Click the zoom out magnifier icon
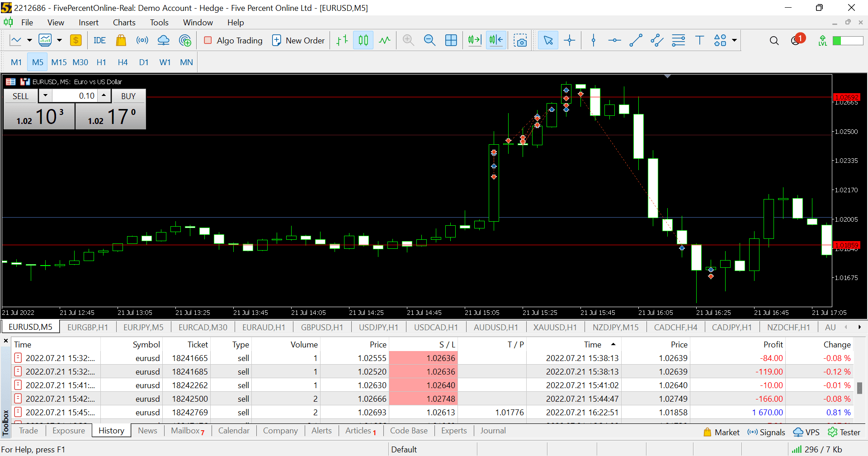This screenshot has height=456, width=868. click(429, 40)
